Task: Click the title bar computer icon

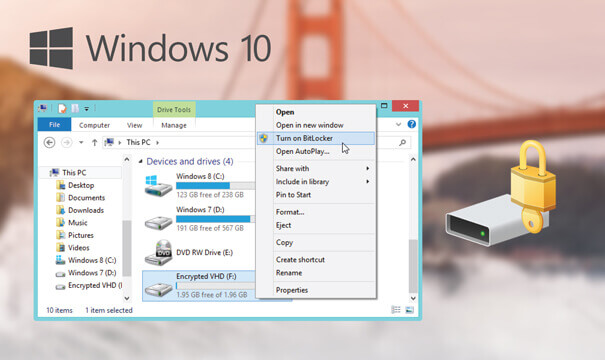Action: (x=42, y=108)
